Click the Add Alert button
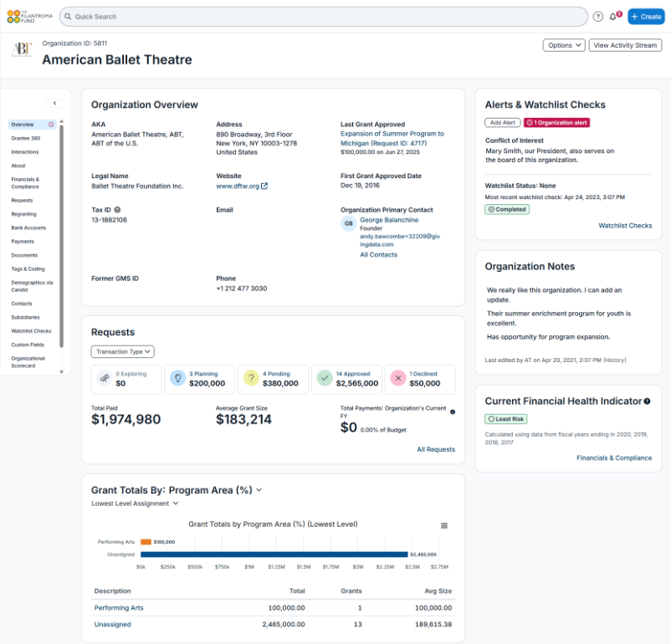Screen dimensions: 671x644 point(502,123)
